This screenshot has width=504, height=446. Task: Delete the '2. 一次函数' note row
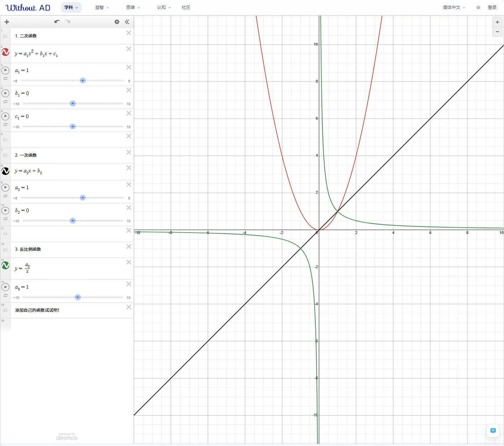click(x=129, y=152)
